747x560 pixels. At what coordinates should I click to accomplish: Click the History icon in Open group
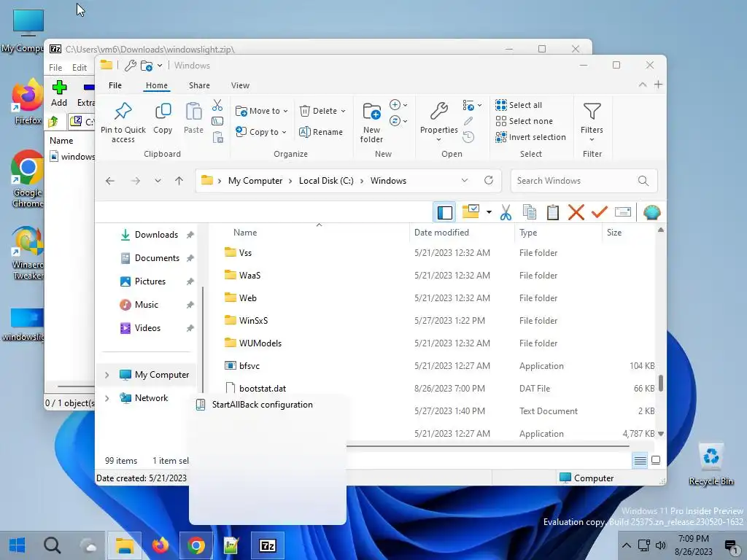point(468,137)
